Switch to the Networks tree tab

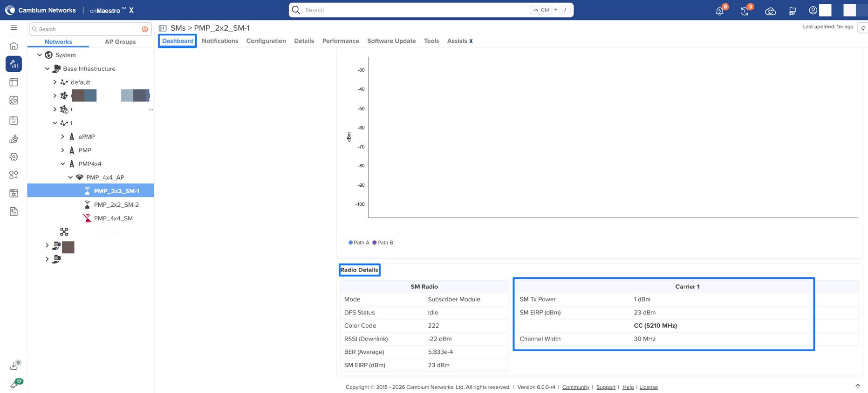(x=58, y=42)
